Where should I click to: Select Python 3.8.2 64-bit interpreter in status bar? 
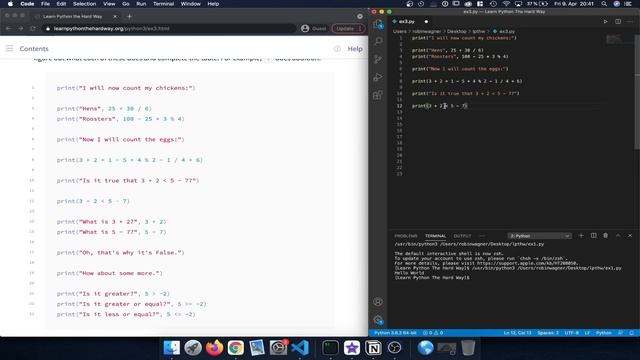click(395, 333)
